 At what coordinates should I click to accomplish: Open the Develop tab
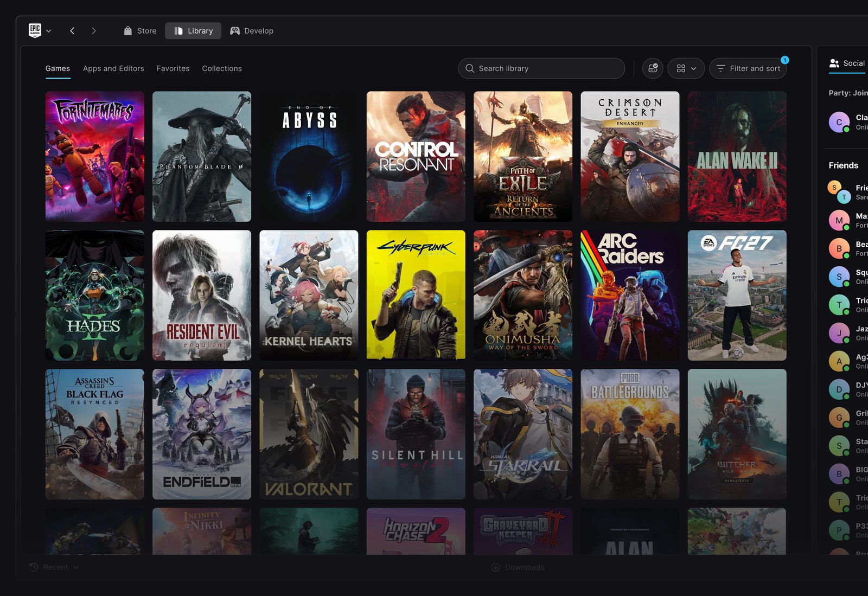pyautogui.click(x=252, y=31)
